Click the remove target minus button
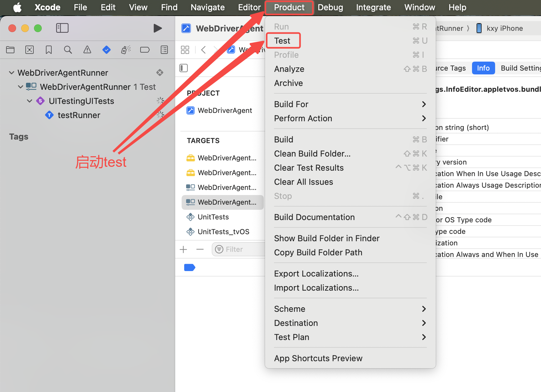This screenshot has width=541, height=392. (x=200, y=249)
